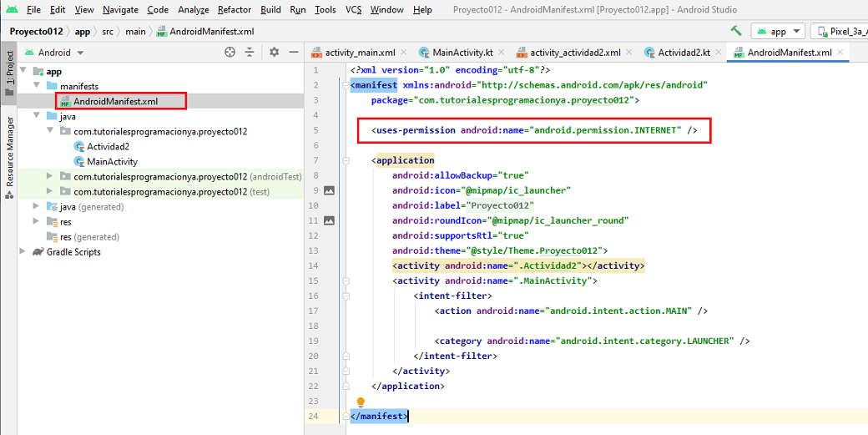Open the Navigate menu

(121, 10)
